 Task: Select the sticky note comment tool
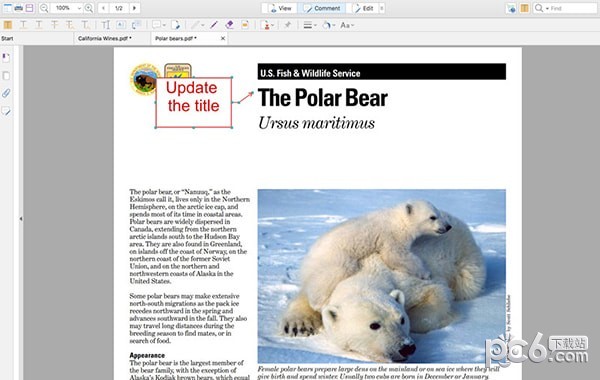click(x=156, y=25)
